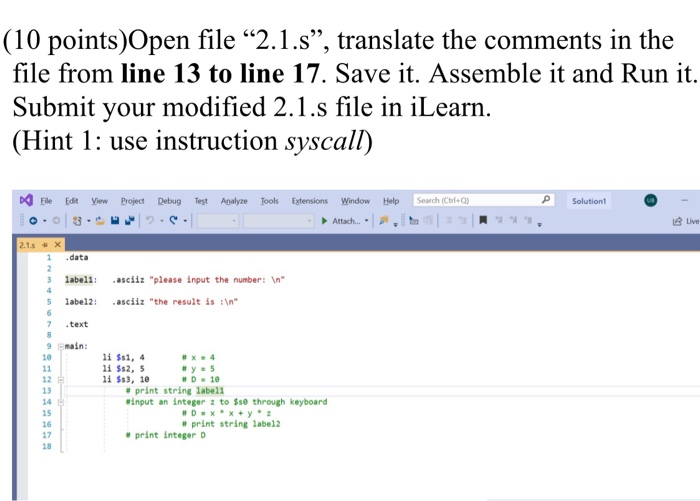
Task: Click the Save All icon
Action: [129, 221]
